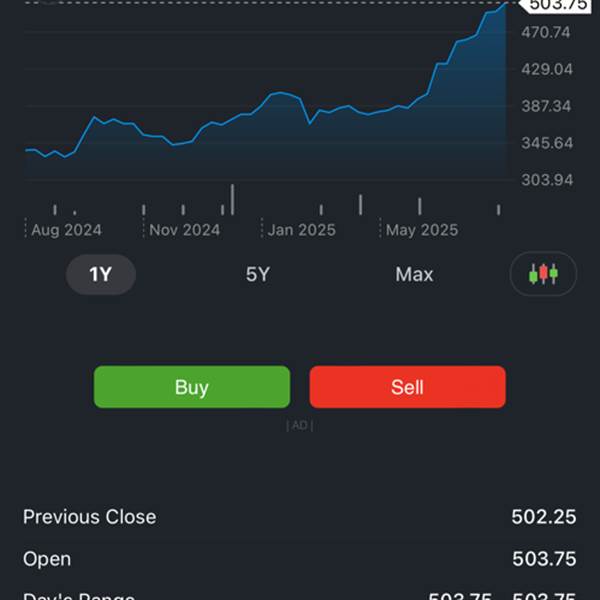
Task: Select the 5Y time range
Action: (258, 274)
